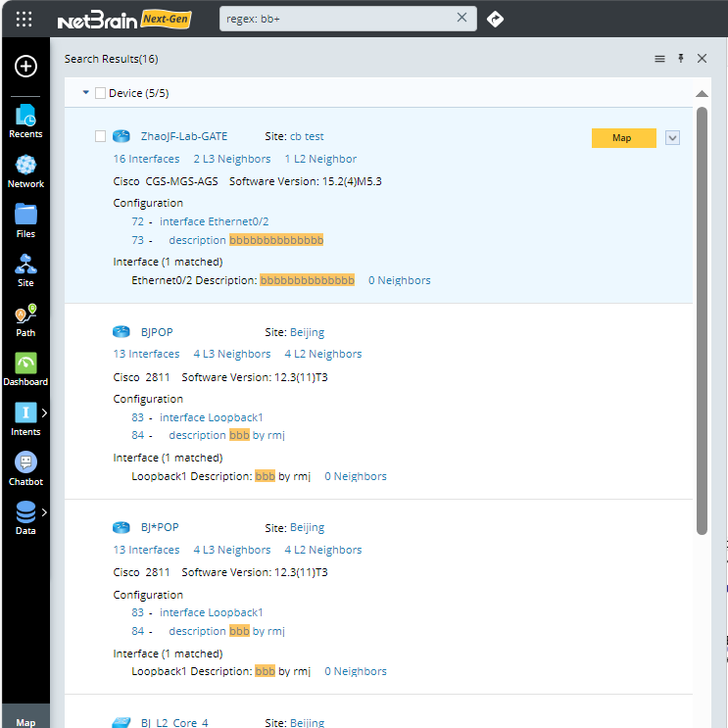Open BJPOP's 13 Interfaces link
728x728 pixels.
[146, 354]
